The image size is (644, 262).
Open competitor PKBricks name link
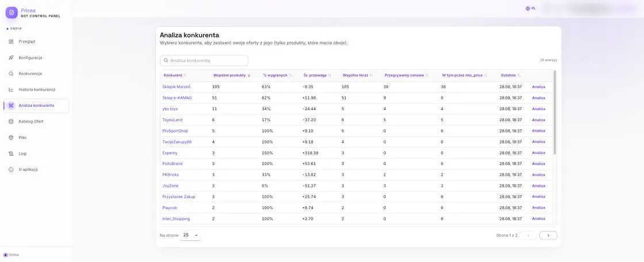pyautogui.click(x=170, y=175)
